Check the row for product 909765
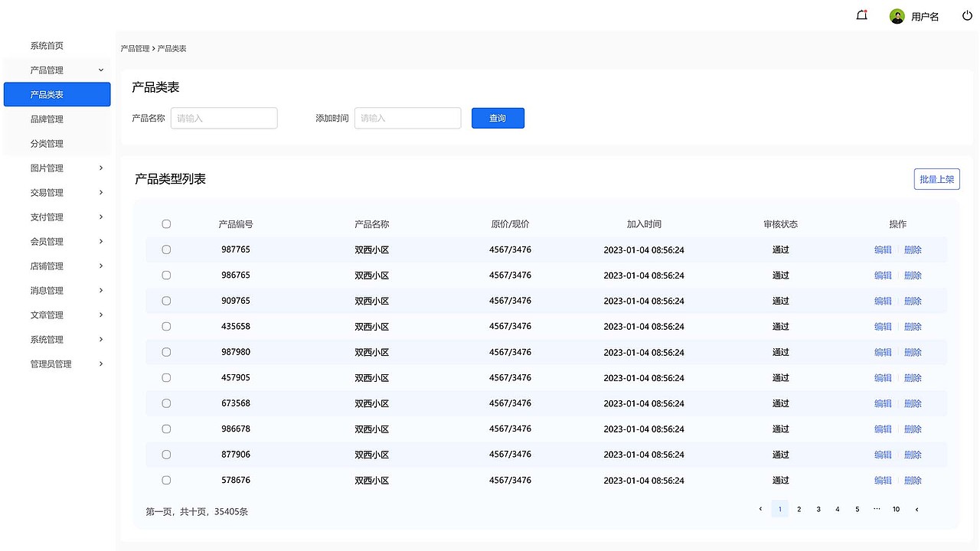Viewport: 980px width, 551px height. click(x=166, y=301)
